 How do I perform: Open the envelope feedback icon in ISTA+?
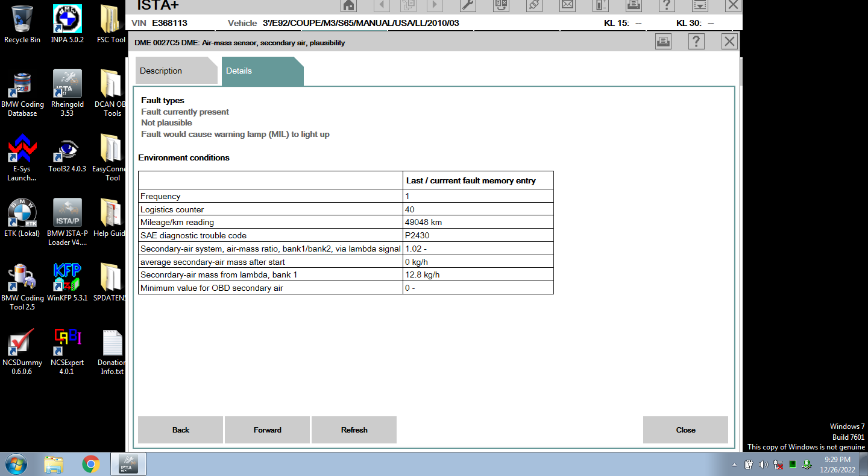tap(567, 5)
